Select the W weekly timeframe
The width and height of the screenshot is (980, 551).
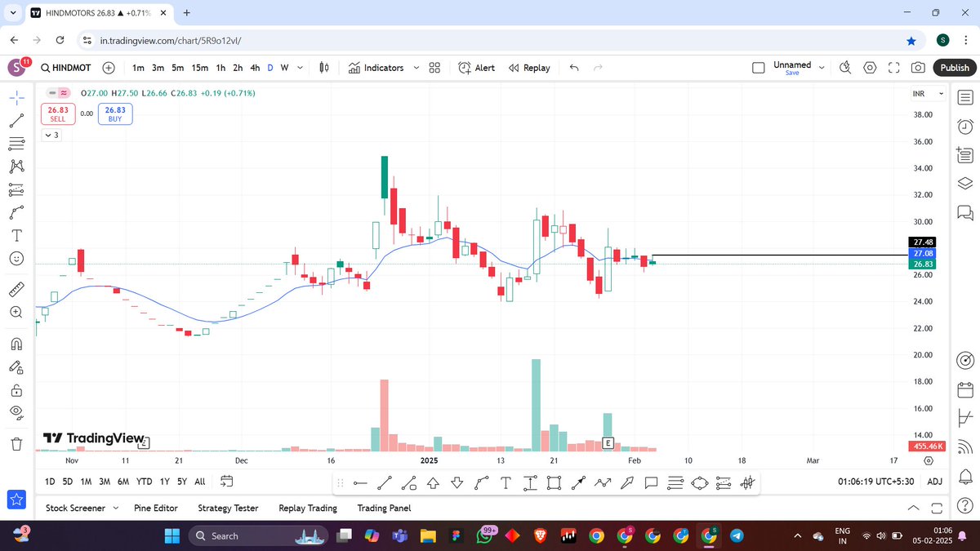coord(284,68)
